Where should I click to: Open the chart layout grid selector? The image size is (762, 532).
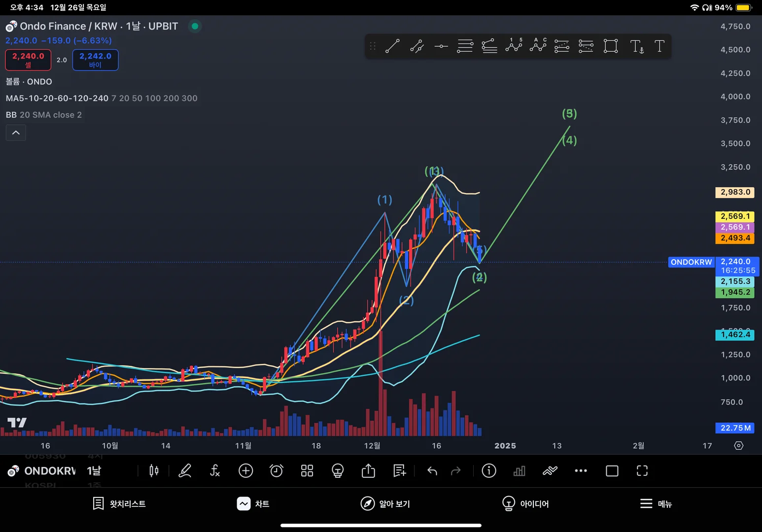[307, 471]
